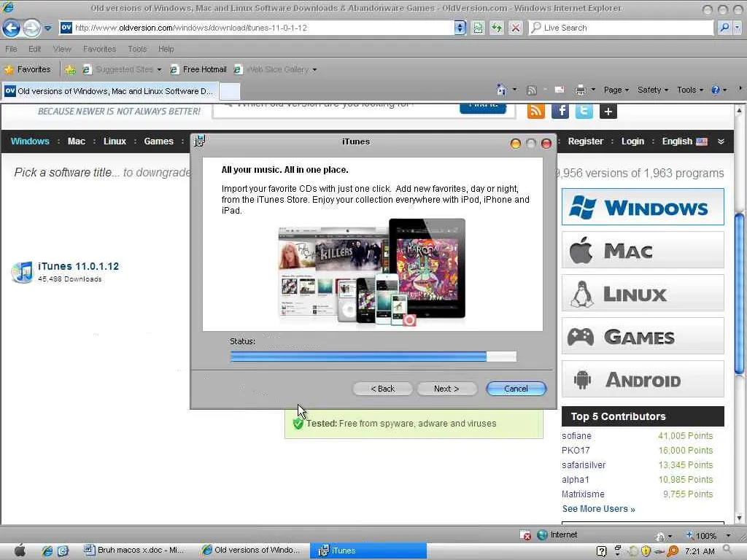Click the red Stop loading icon
Image resolution: width=747 pixels, height=560 pixels.
pyautogui.click(x=516, y=28)
